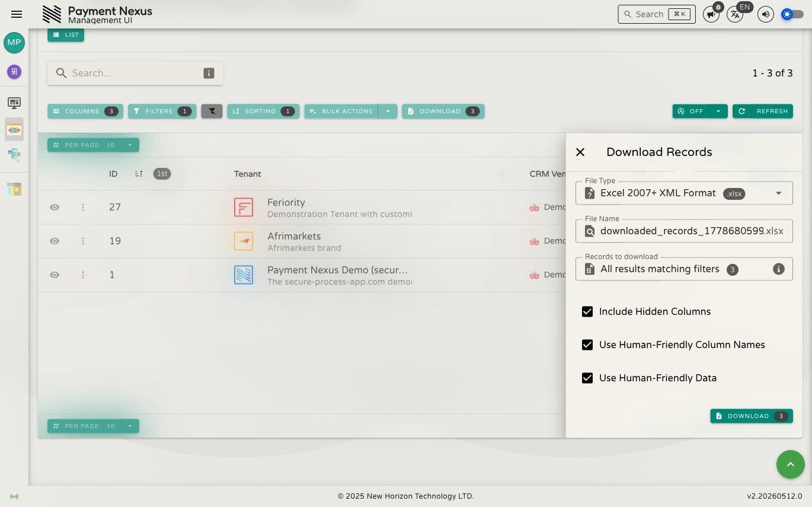Open the blue-yellow layout sidebar icon

pos(14,189)
